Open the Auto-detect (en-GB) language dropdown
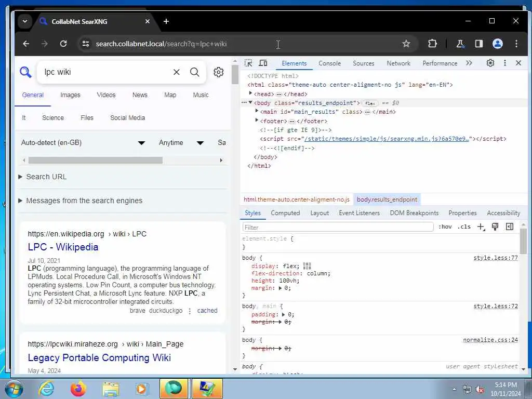Screen dimensions: 532x399 click(x=83, y=142)
